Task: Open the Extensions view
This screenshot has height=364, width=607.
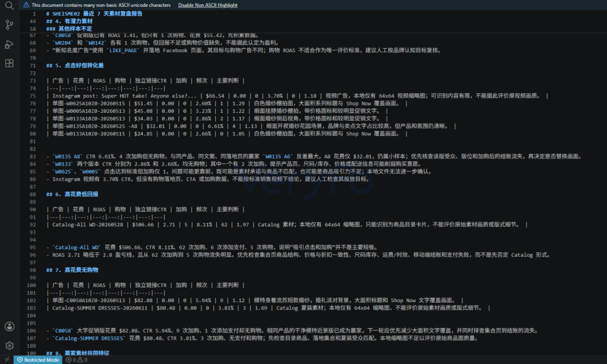Action: 10,63
